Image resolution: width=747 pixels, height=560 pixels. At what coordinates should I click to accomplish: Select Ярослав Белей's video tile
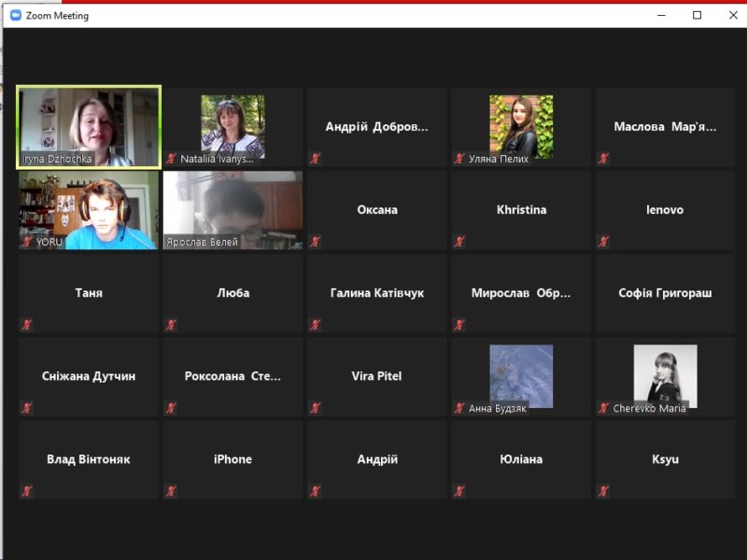coord(233,209)
